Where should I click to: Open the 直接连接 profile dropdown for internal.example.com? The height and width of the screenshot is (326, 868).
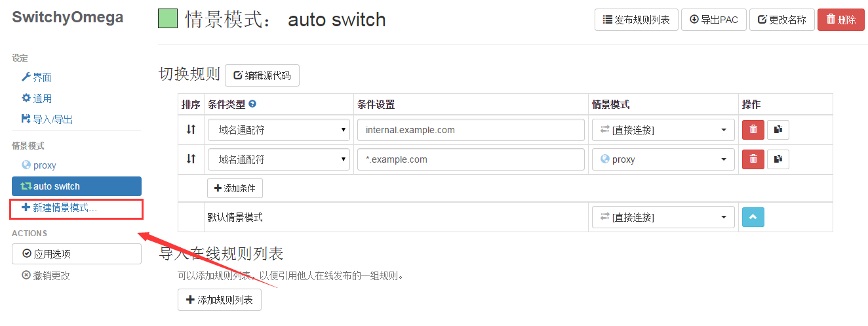663,130
